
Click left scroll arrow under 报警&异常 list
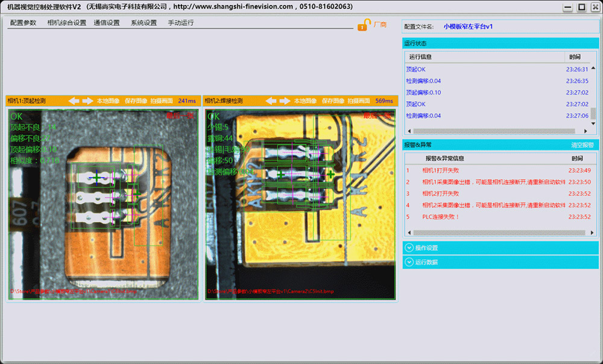[408, 233]
